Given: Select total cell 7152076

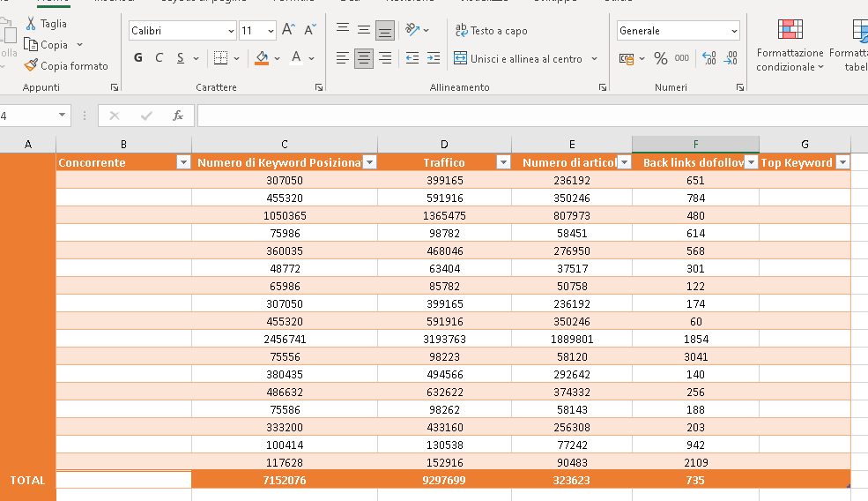Looking at the screenshot, I should (x=285, y=480).
